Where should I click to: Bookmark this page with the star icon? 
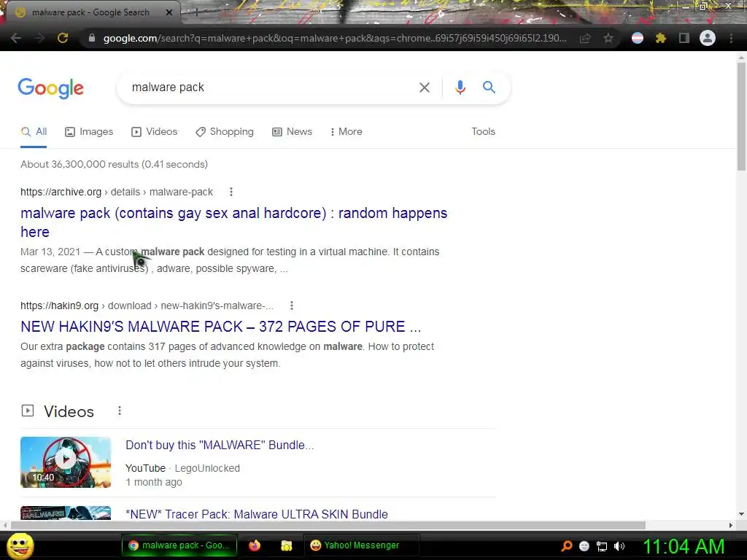click(608, 38)
